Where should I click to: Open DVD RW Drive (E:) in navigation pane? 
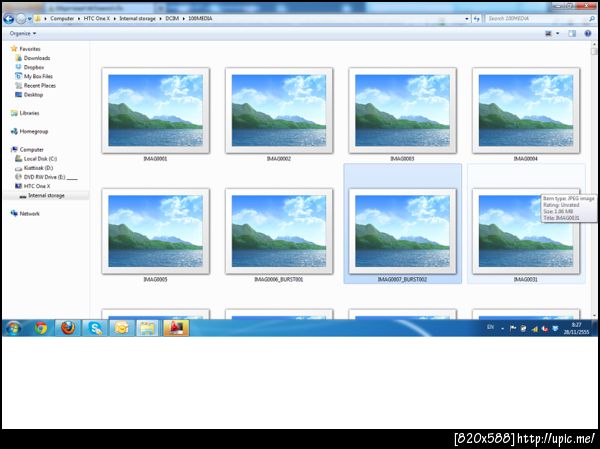(x=46, y=177)
